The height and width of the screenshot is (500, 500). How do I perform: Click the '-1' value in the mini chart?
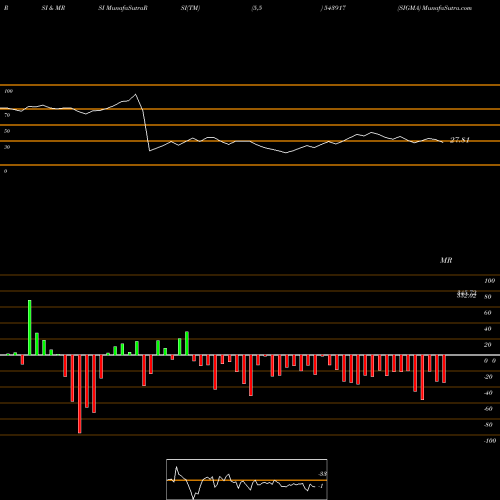click(x=321, y=486)
